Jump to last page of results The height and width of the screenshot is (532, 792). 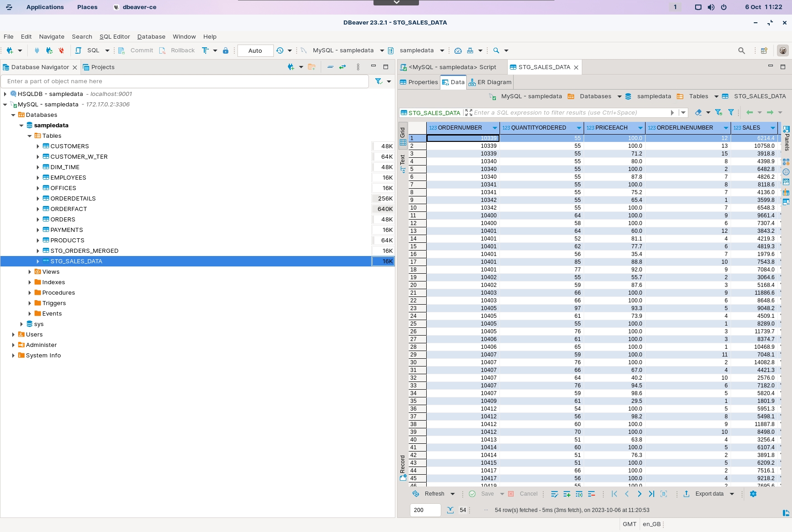pyautogui.click(x=651, y=494)
